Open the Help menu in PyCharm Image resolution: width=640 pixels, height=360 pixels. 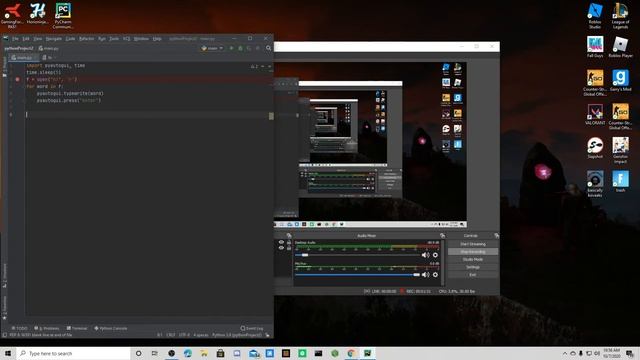tap(157, 39)
